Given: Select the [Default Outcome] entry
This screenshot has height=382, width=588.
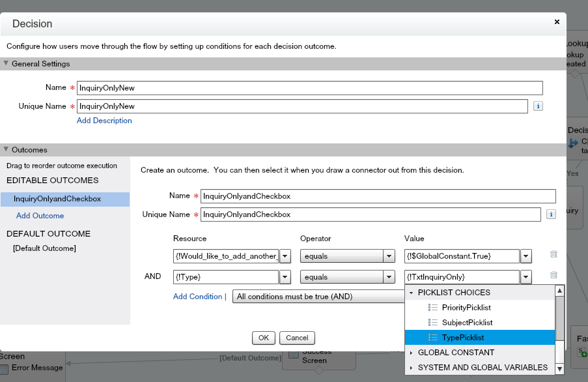Looking at the screenshot, I should [x=44, y=248].
